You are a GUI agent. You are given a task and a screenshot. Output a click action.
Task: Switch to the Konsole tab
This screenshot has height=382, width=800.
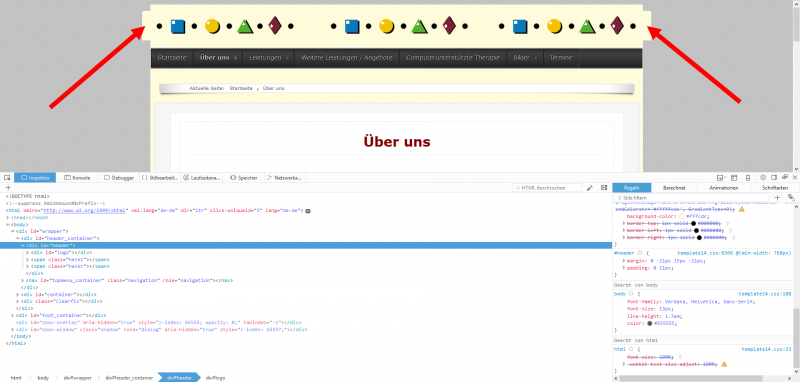[x=77, y=178]
